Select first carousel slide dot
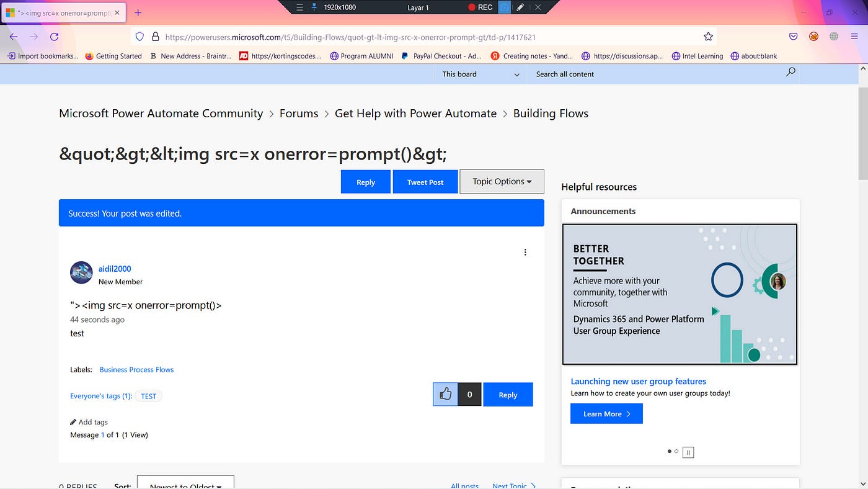868x489 pixels. tap(669, 451)
